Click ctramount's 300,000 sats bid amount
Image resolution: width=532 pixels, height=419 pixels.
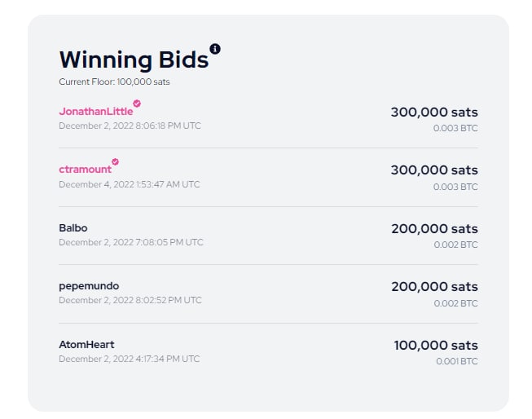point(434,170)
